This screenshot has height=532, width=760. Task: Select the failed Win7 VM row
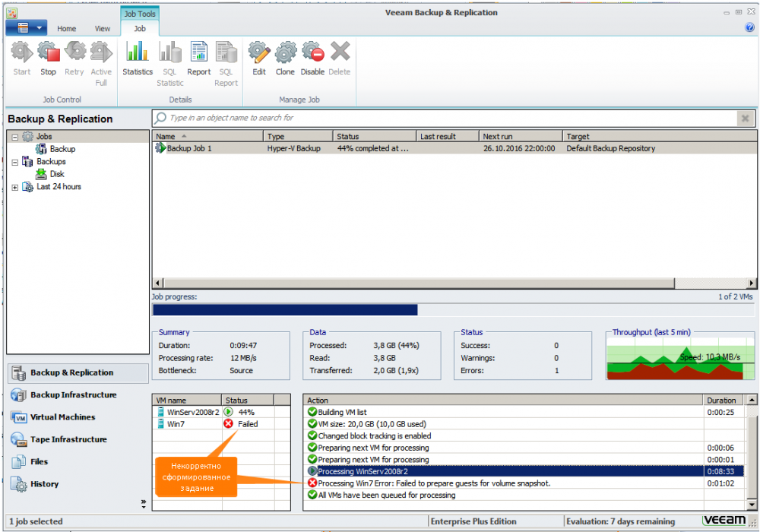click(176, 424)
